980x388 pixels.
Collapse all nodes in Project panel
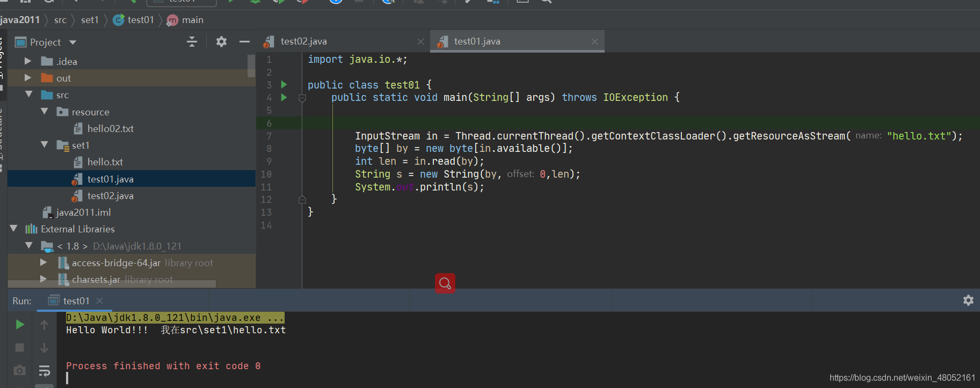192,42
